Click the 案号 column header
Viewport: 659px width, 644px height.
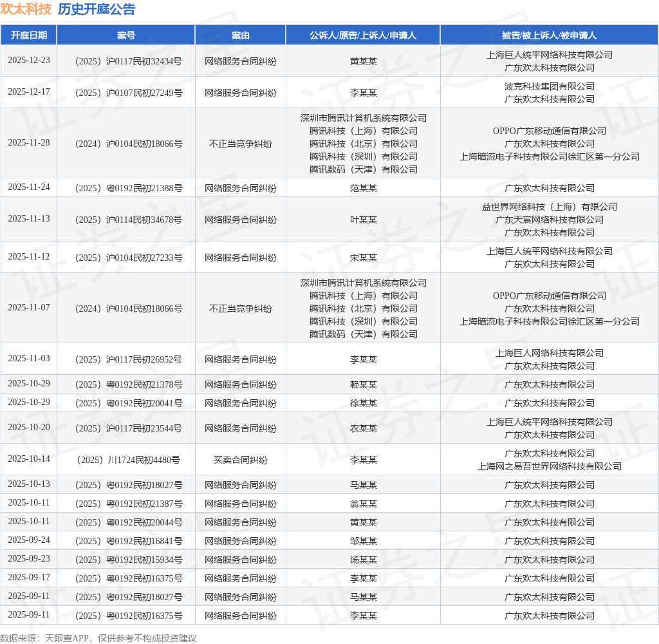point(126,35)
